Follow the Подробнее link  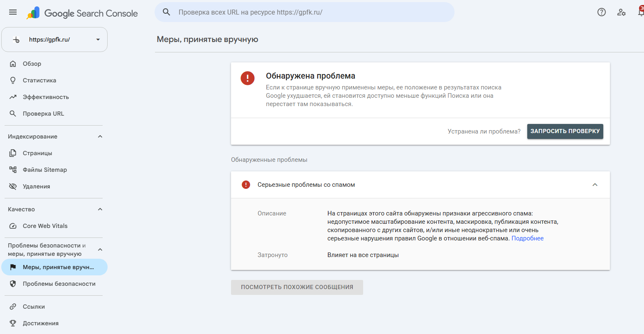(528, 238)
